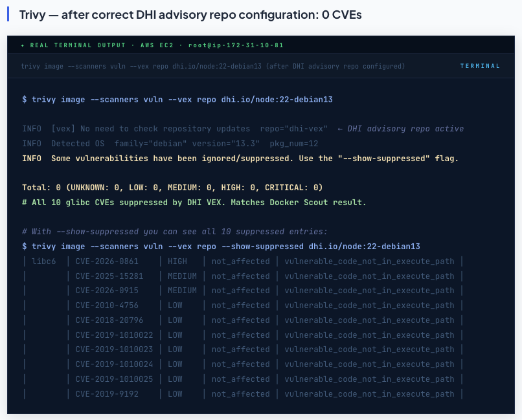
Task: Click the first '$ trivy image --scanners vuln' command line
Action: tap(177, 100)
